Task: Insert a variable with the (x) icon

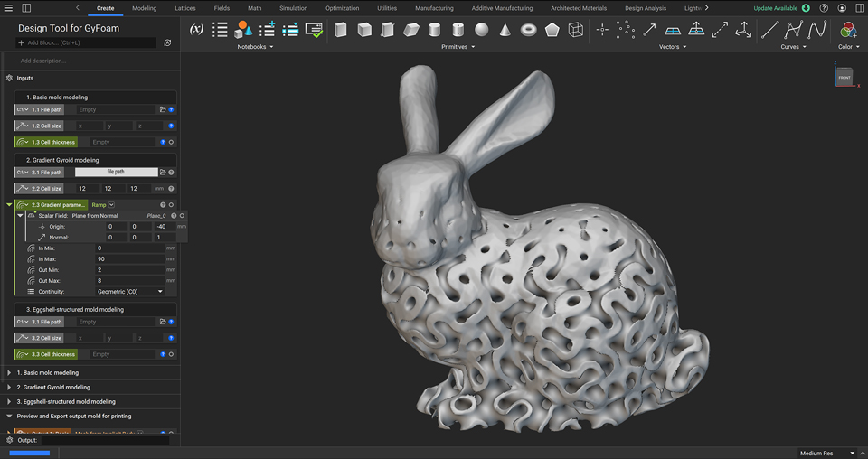Action: 196,30
